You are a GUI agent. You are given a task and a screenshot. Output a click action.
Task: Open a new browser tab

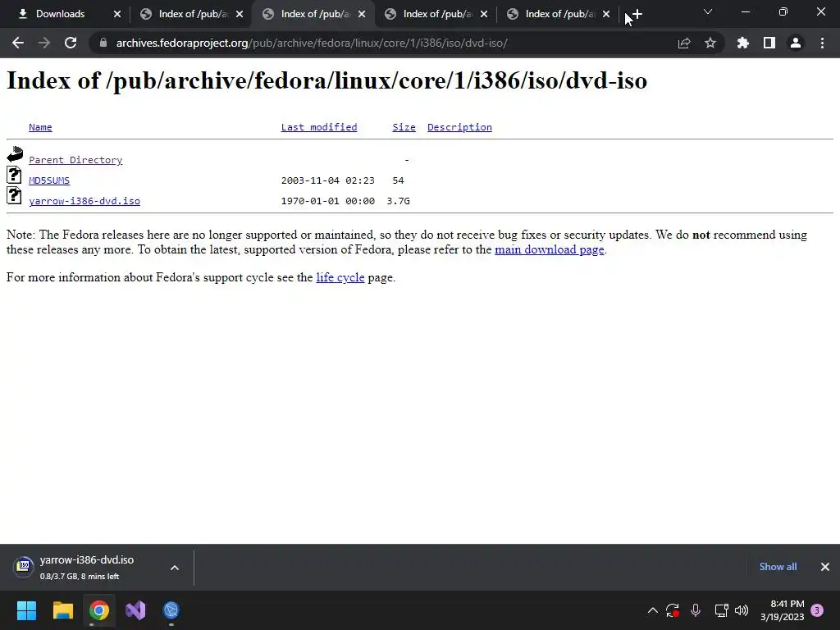point(637,15)
